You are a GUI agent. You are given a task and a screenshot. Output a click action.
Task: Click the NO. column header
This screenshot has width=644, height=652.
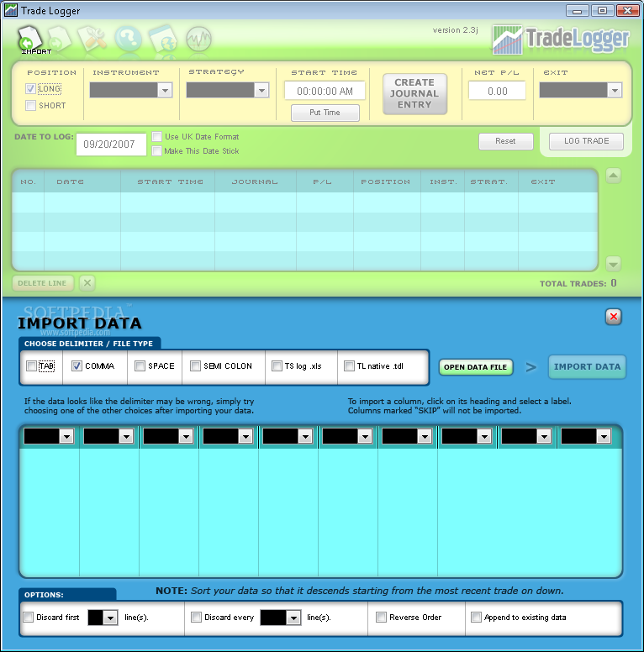coord(29,181)
